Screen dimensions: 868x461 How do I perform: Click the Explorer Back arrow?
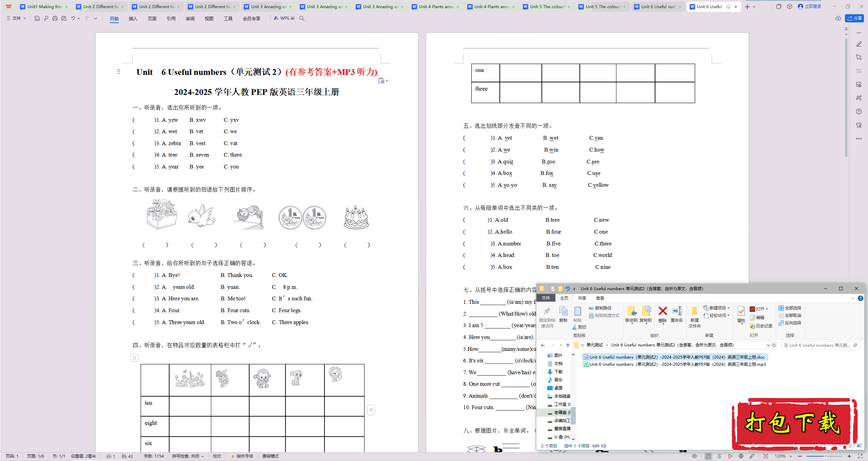click(x=543, y=345)
